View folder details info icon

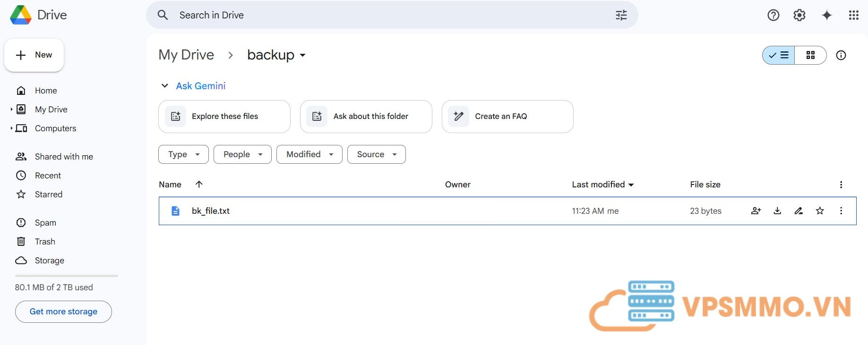click(x=841, y=55)
